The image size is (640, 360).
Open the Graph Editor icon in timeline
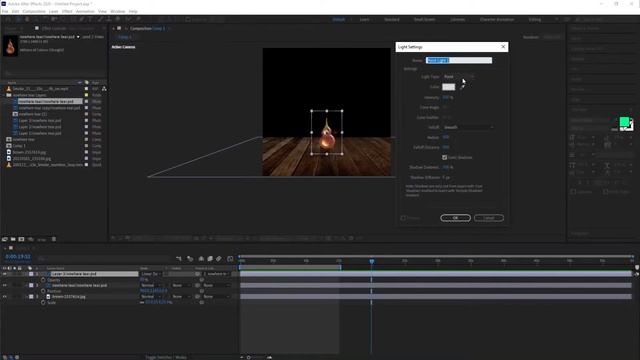(x=230, y=258)
